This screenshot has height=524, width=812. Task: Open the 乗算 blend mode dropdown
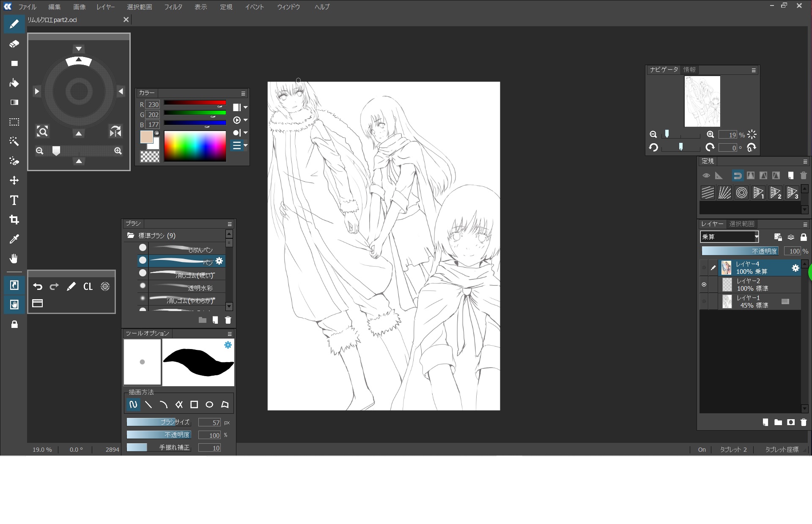coord(729,237)
